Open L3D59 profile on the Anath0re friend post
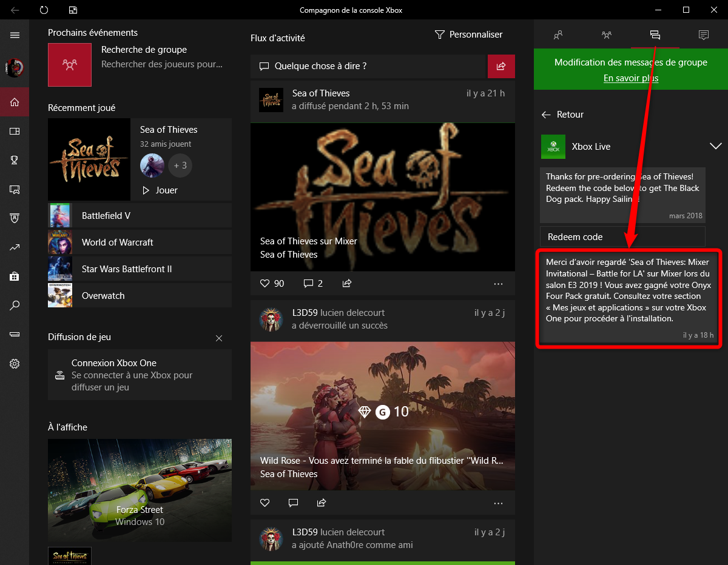728x565 pixels. pyautogui.click(x=271, y=538)
